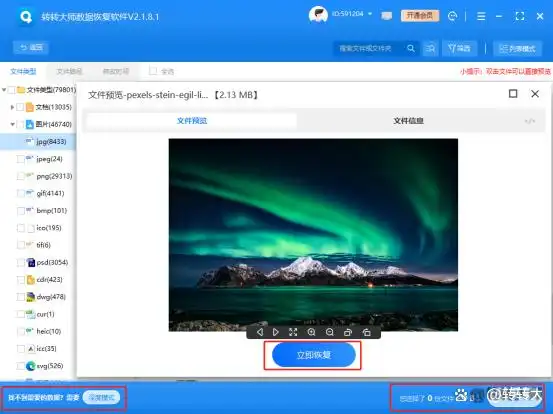This screenshot has width=553, height=414.
Task: Click the 文档 folder icon
Action: click(x=30, y=107)
